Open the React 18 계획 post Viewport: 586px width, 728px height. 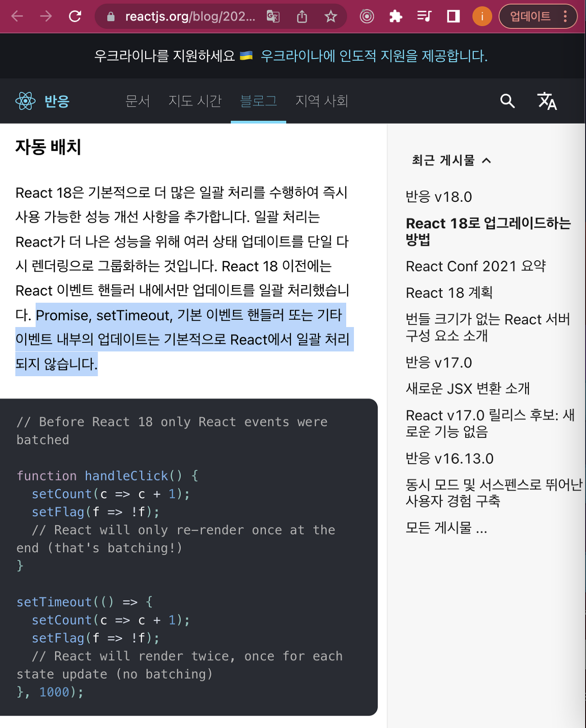pos(449,293)
